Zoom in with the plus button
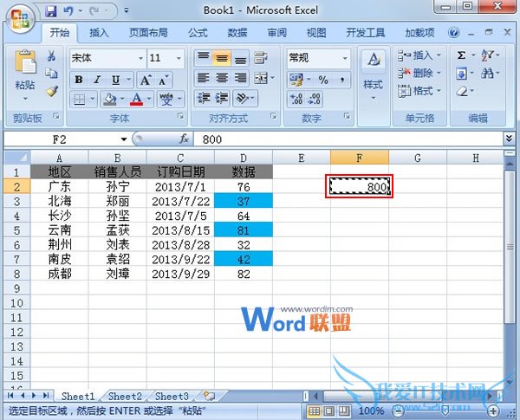Image resolution: width=520 pixels, height=420 pixels. pos(493,411)
